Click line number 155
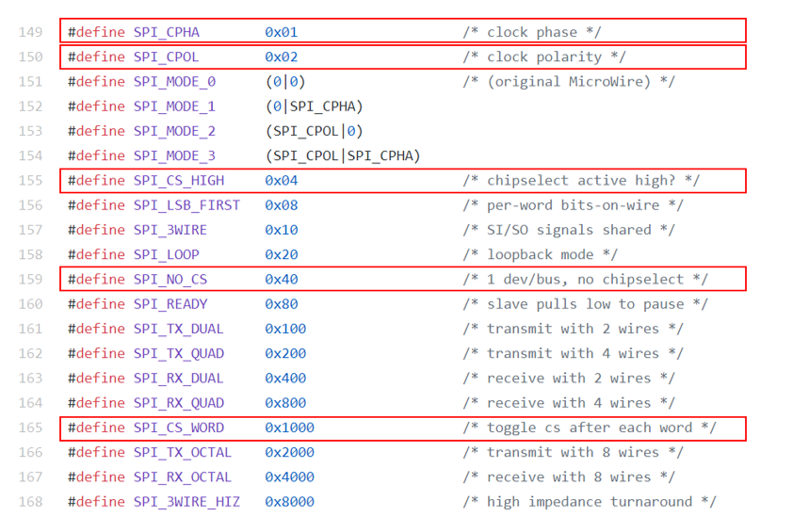The width and height of the screenshot is (793, 532). pos(30,181)
